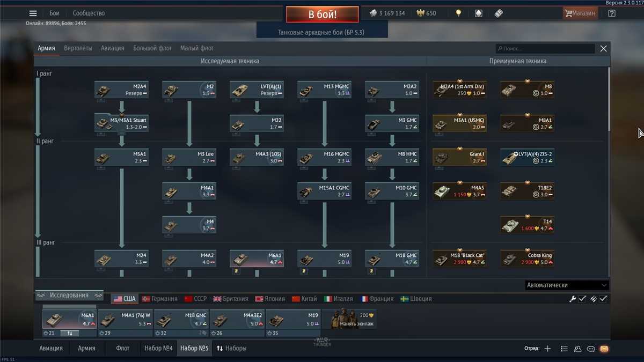This screenshot has height=362, width=644.
Task: Select the M16 MGMC vehicle card
Action: click(x=324, y=157)
